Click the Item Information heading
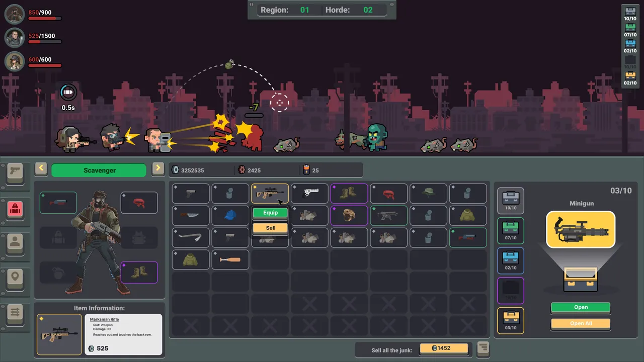 click(x=99, y=308)
